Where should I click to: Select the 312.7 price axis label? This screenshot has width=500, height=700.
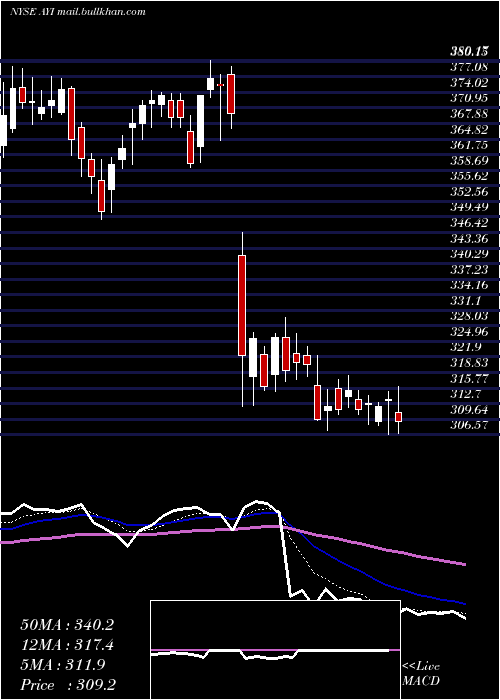(466, 395)
